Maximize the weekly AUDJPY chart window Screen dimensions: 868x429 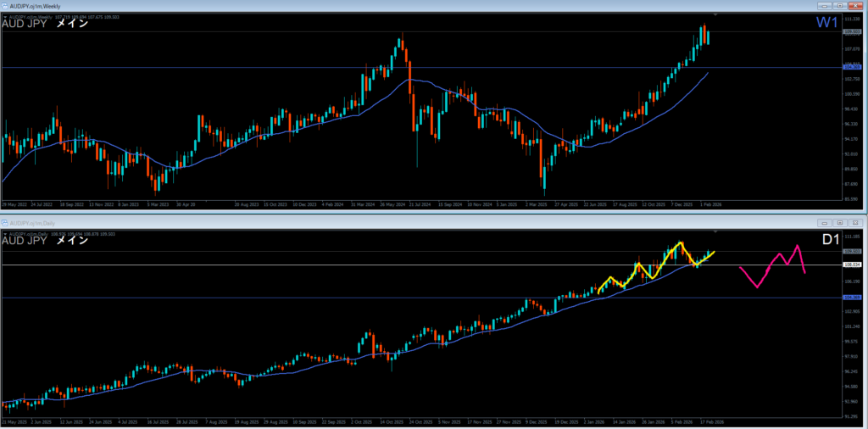[x=838, y=5]
